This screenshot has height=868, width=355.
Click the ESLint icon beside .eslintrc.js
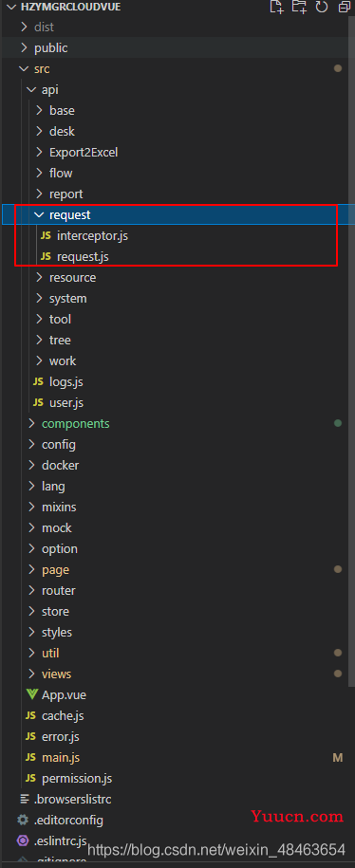(x=23, y=840)
